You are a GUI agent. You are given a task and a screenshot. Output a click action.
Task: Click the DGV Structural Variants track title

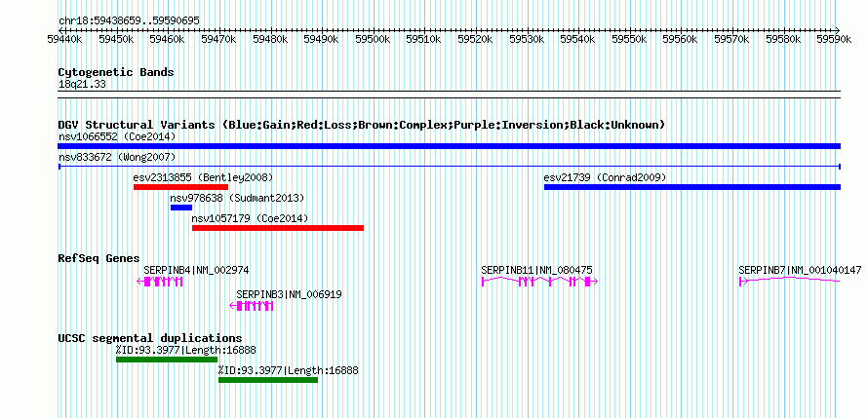tap(362, 125)
